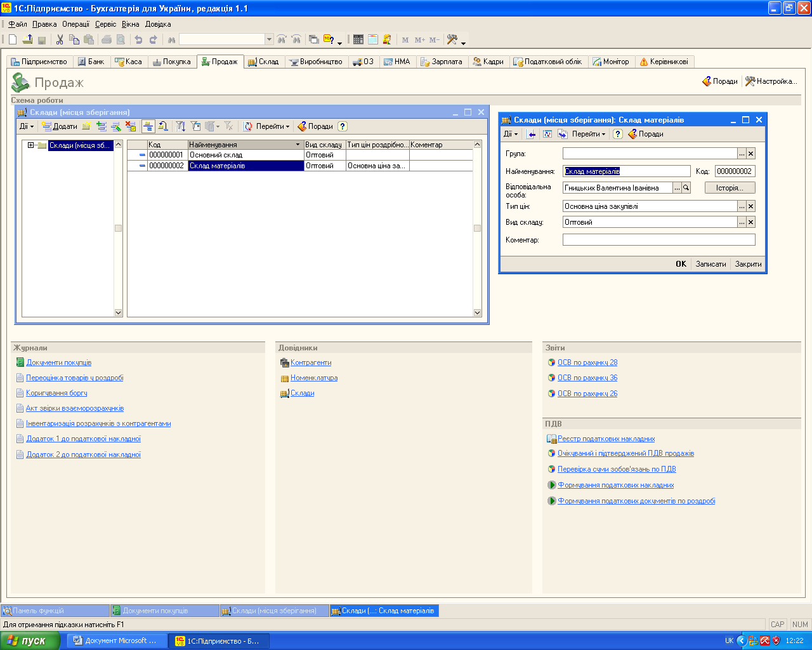This screenshot has width=812, height=650.
Task: Click ellipsis select button for Вид складу
Action: 742,222
